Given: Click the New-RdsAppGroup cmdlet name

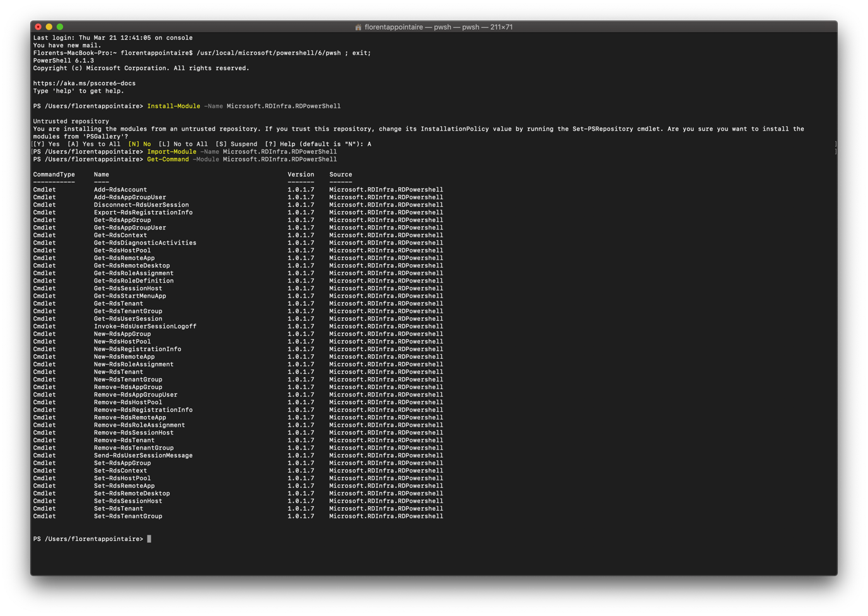Looking at the screenshot, I should 122,334.
